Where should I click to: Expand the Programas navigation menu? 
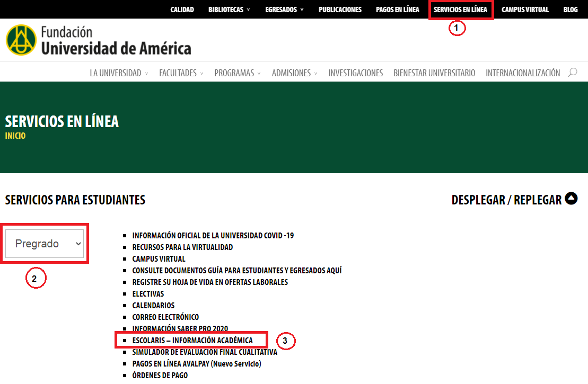point(238,73)
